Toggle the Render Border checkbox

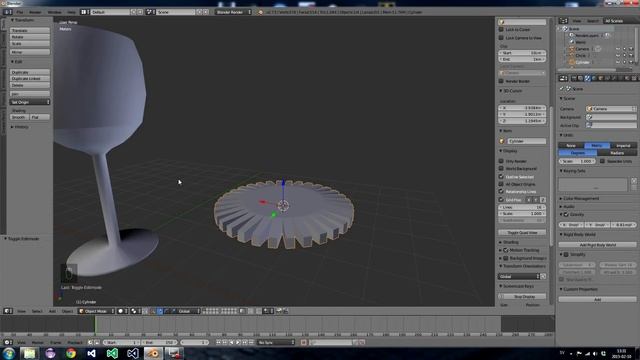tap(501, 81)
